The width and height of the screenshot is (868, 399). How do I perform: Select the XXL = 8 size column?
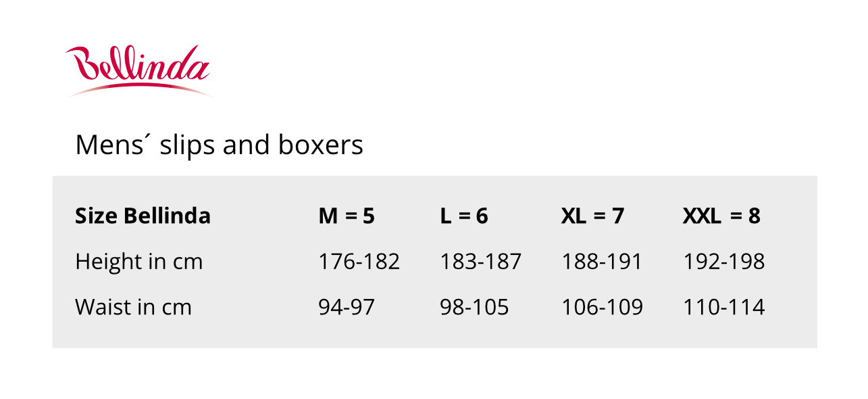click(x=721, y=216)
